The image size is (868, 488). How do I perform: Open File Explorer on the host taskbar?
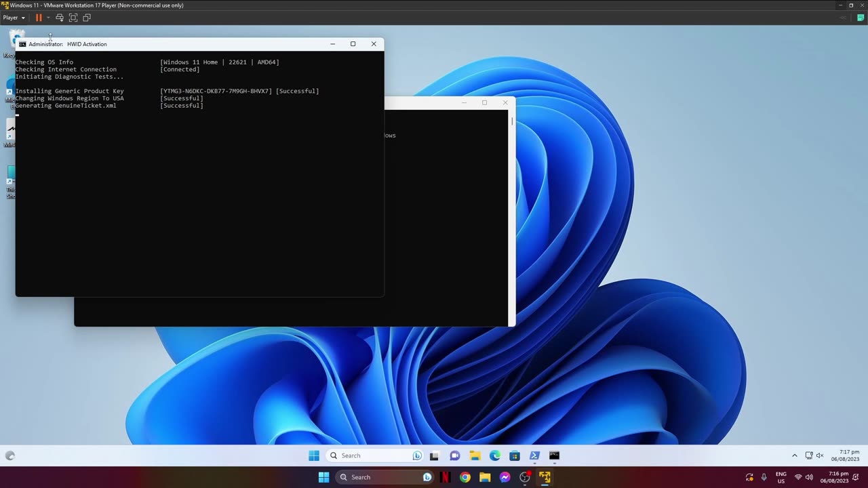tap(485, 477)
